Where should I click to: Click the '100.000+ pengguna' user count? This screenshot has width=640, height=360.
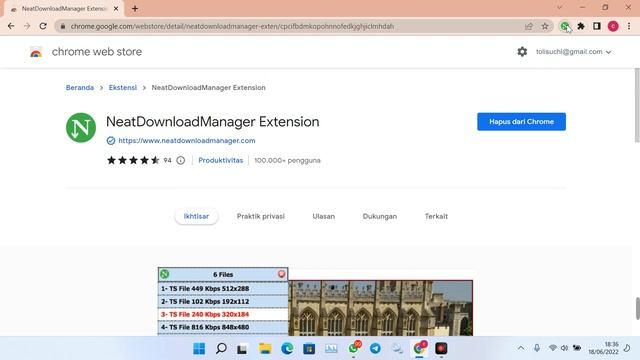pos(287,160)
